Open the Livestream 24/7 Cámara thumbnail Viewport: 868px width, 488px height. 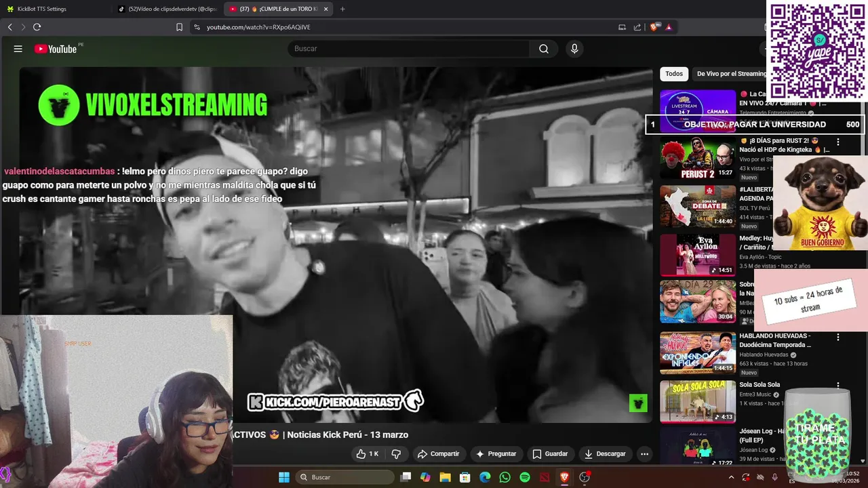698,110
